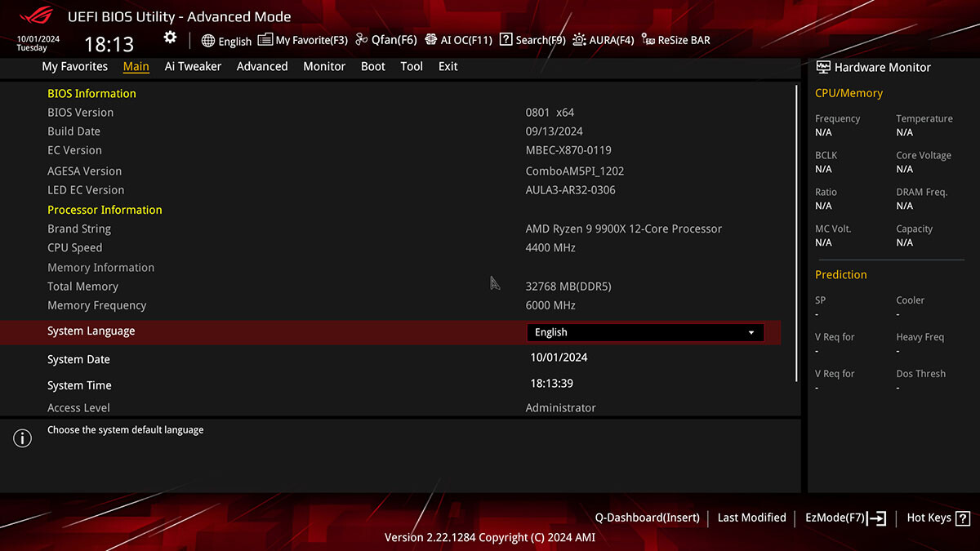Select the System Date value 10/01/2024
Viewport: 980px width, 551px height.
559,358
